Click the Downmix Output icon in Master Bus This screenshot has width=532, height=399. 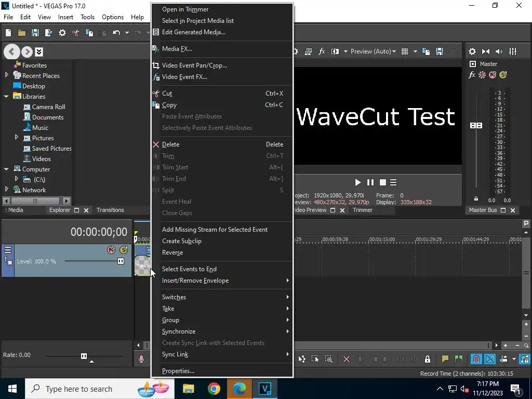(x=486, y=51)
